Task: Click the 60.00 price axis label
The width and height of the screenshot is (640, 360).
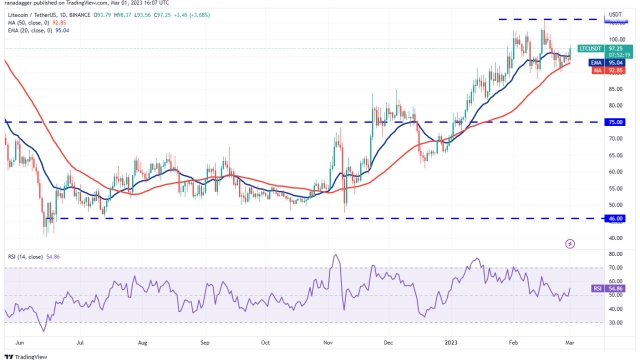Action: [616, 172]
